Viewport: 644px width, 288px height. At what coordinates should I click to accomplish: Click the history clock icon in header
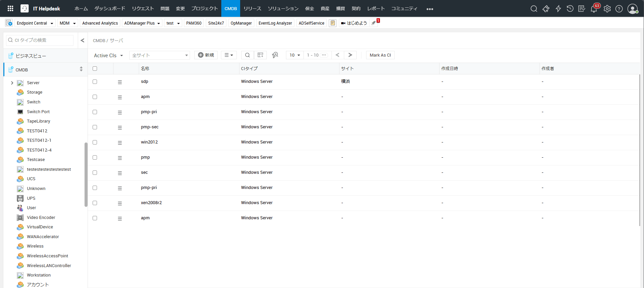coord(570,9)
